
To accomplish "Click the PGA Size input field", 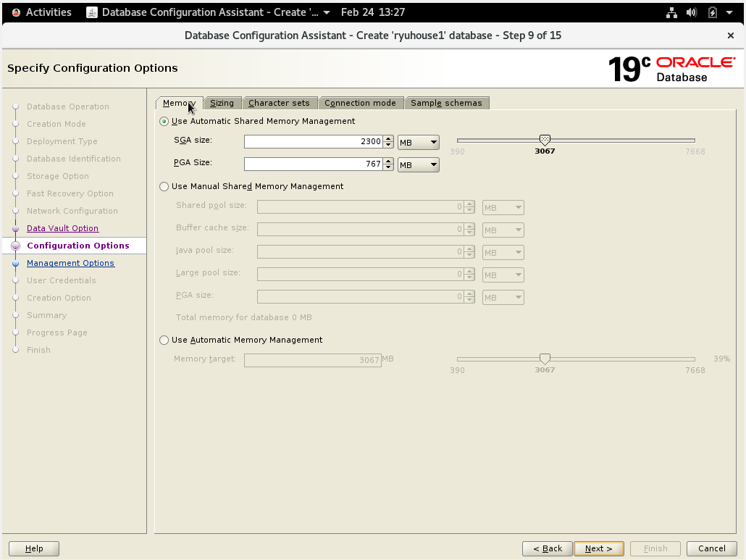I will [314, 164].
